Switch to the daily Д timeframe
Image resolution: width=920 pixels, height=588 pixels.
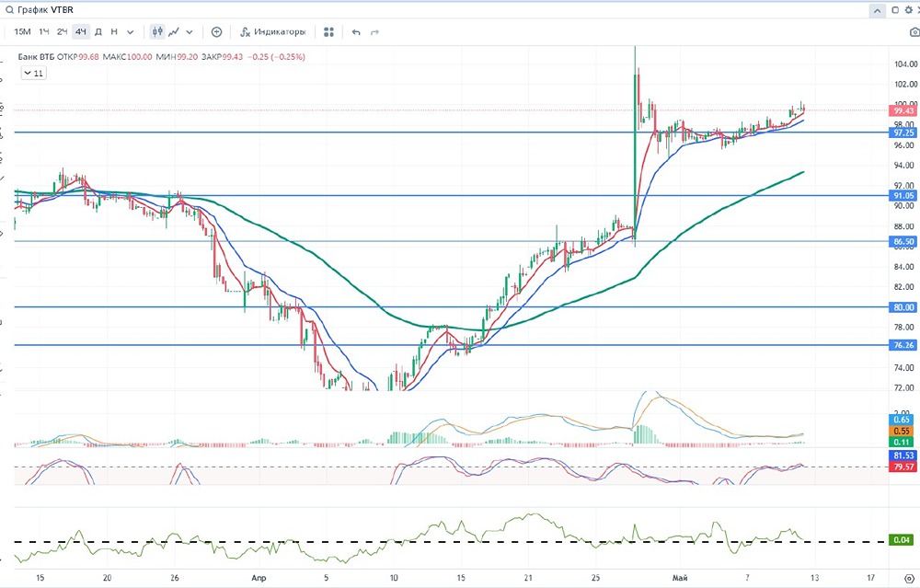[x=98, y=31]
